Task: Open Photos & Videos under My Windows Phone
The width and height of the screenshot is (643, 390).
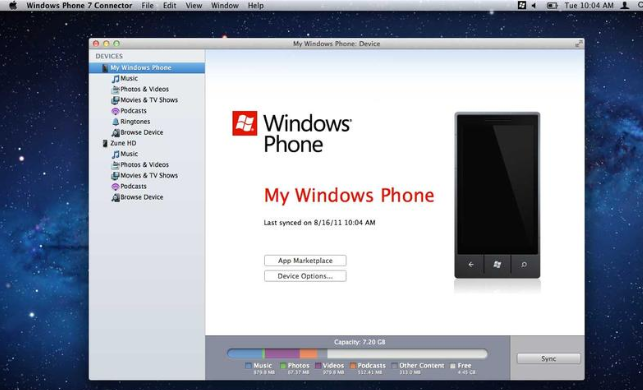Action: click(140, 89)
